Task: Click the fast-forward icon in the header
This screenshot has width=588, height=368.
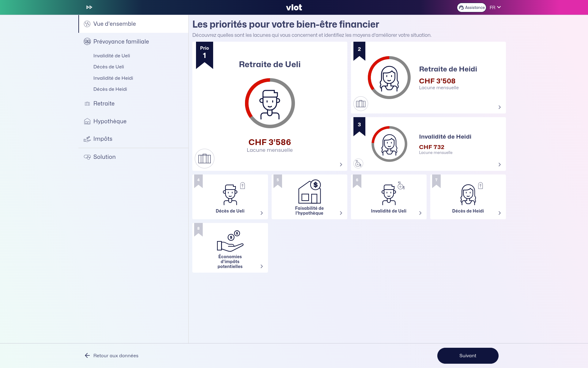Action: point(89,7)
